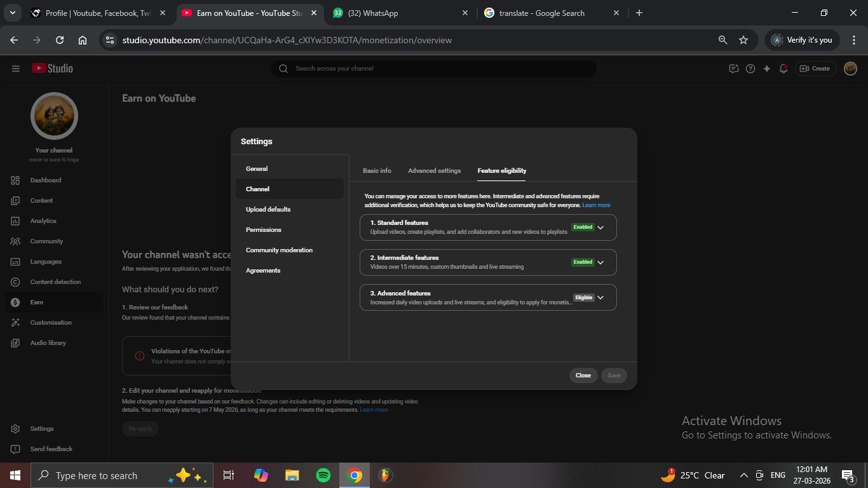Open Spotify from the Windows taskbar
The width and height of the screenshot is (868, 488).
tap(323, 475)
